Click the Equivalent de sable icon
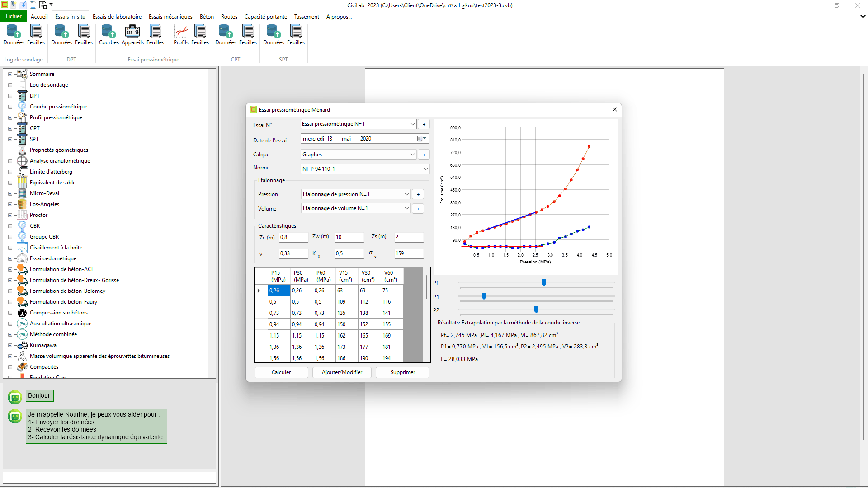Viewport: 868px width, 488px height. pos(22,183)
